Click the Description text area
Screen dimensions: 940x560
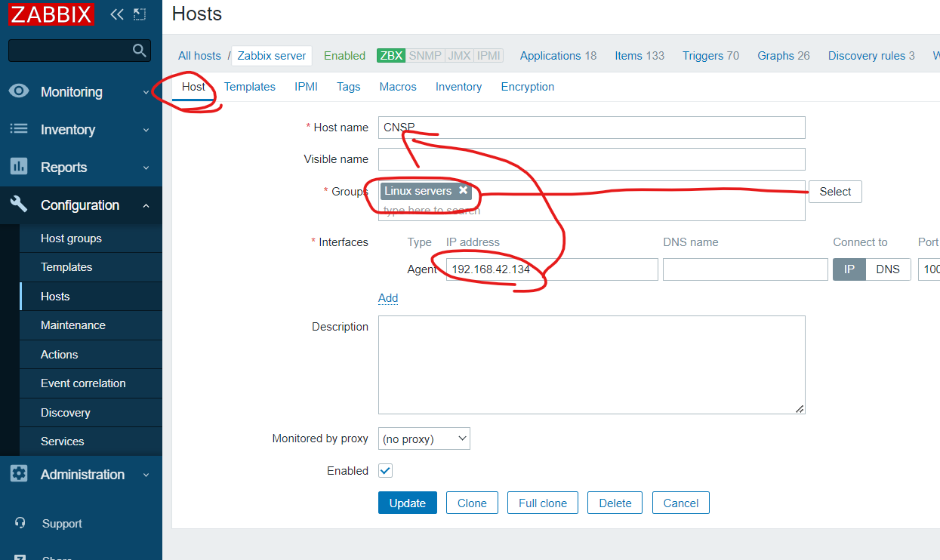[x=592, y=365]
